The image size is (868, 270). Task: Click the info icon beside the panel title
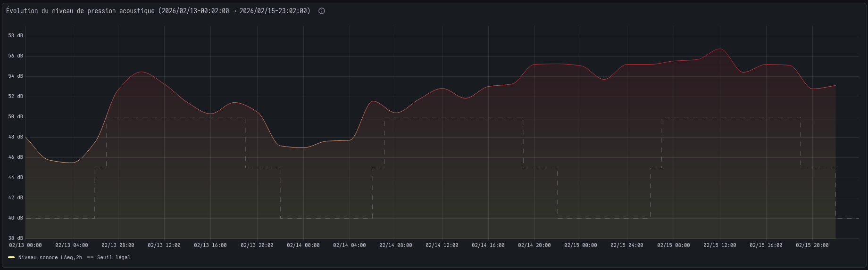point(322,11)
